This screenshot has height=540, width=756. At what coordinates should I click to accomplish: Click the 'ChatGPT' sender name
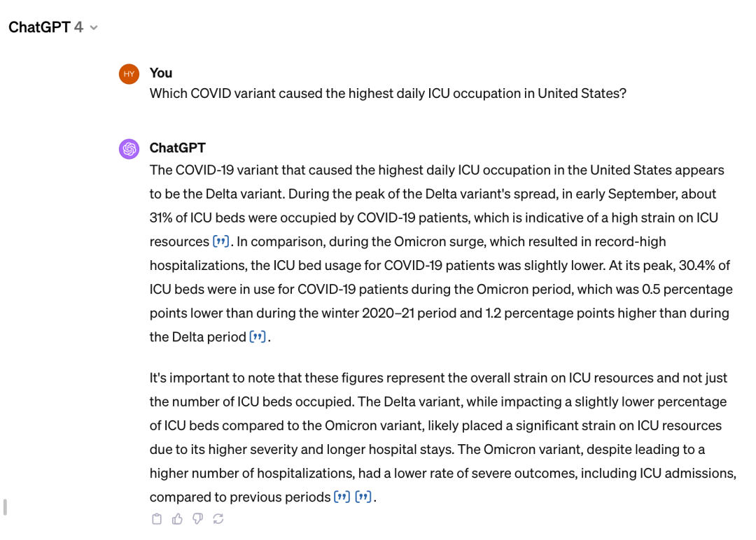click(177, 148)
